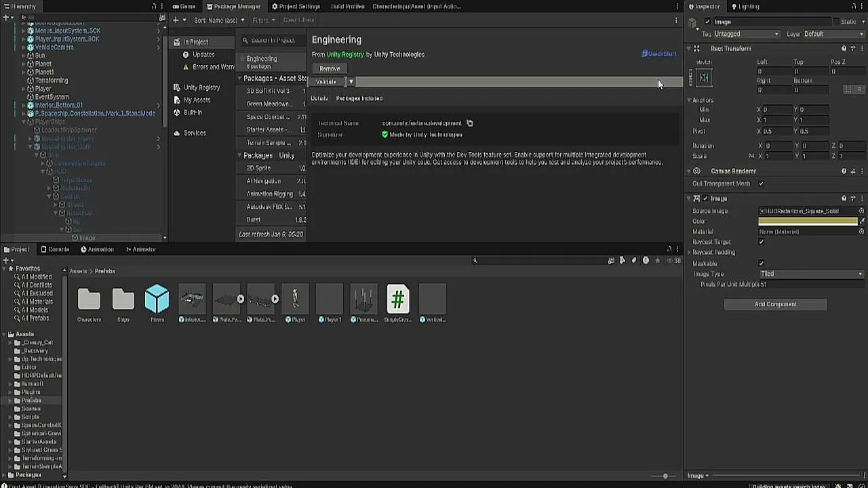Viewport: 868px width, 488px height.
Task: Open Source Image object picker circle
Action: [x=861, y=211]
